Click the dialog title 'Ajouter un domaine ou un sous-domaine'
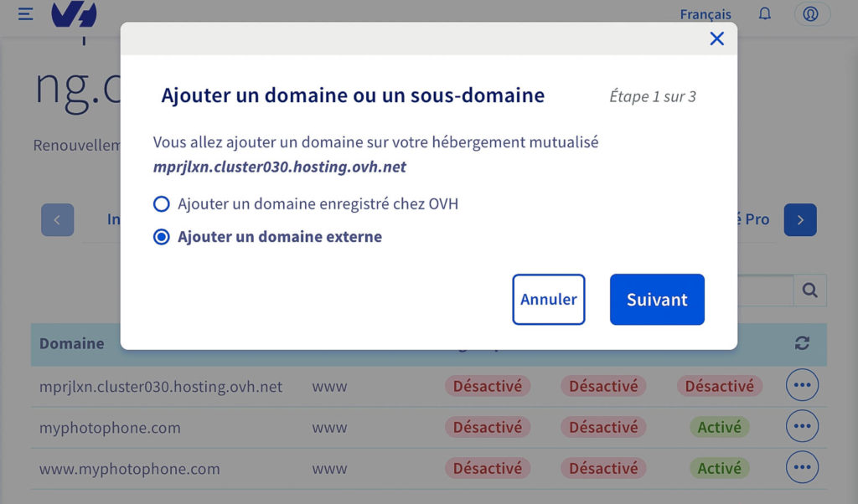 click(x=353, y=95)
